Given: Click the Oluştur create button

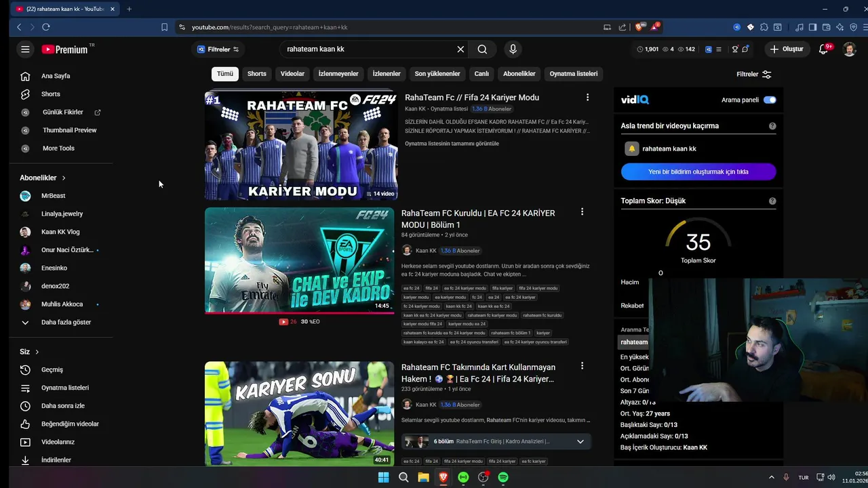Looking at the screenshot, I should (787, 49).
